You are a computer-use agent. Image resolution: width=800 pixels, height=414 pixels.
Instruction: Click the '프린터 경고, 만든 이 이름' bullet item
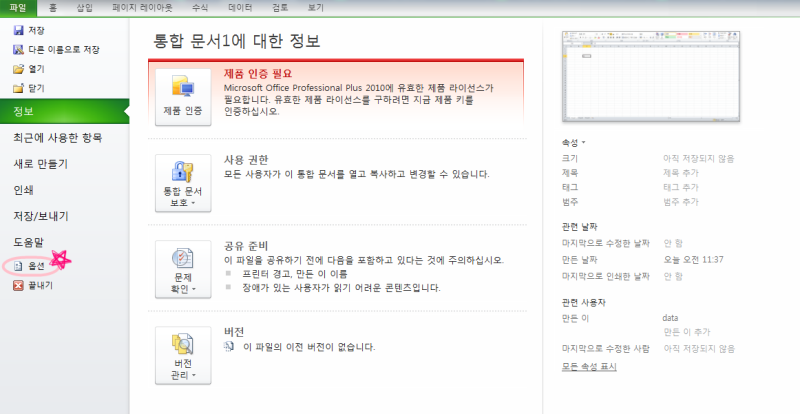click(x=295, y=274)
